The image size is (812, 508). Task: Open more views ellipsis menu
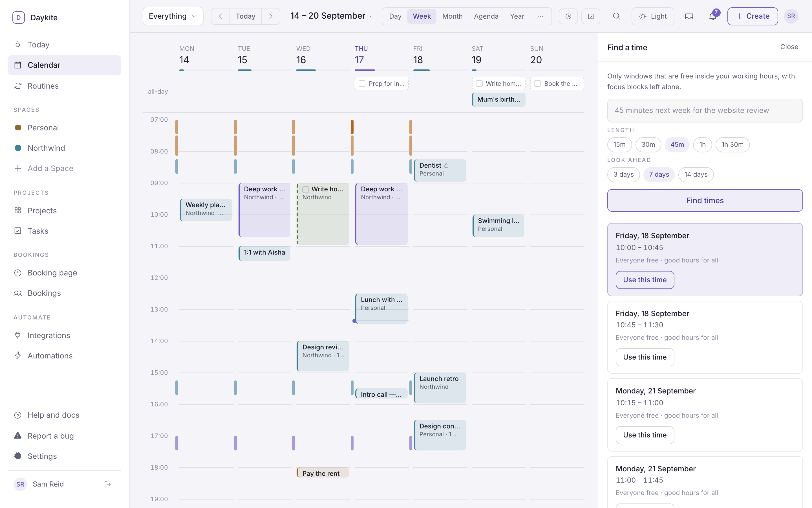pos(540,16)
